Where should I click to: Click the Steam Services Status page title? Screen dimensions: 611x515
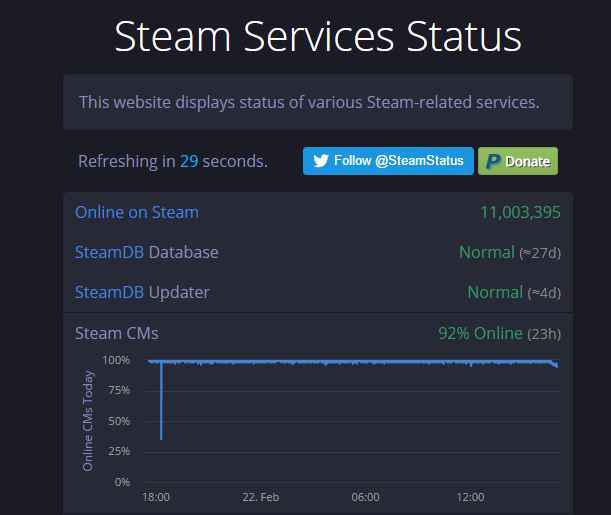[318, 36]
